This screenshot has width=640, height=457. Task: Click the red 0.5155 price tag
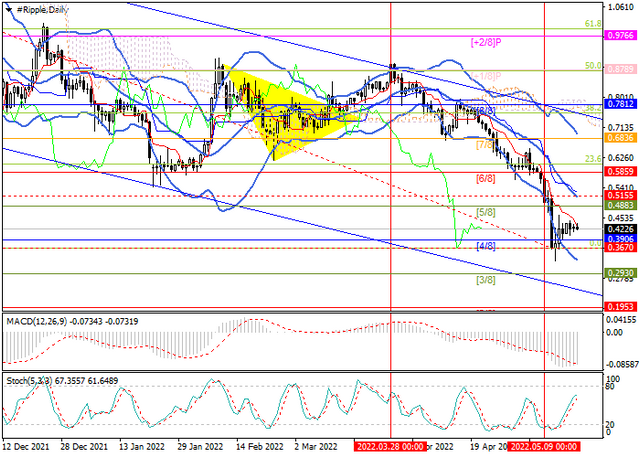(x=621, y=195)
